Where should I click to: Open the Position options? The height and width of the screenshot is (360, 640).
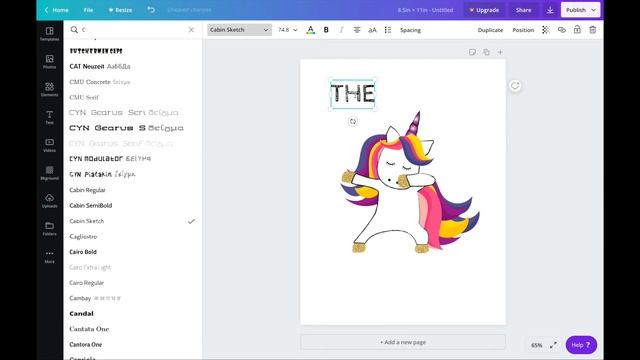point(523,30)
